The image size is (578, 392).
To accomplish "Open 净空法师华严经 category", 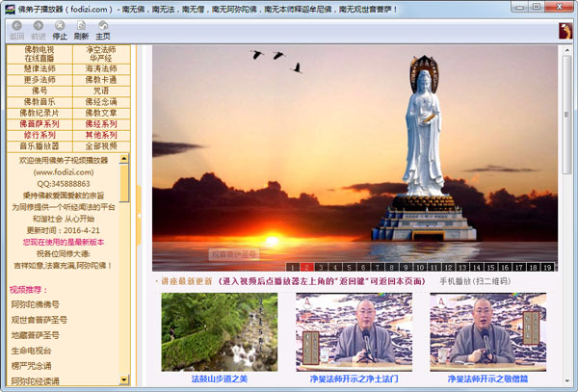I will click(101, 54).
